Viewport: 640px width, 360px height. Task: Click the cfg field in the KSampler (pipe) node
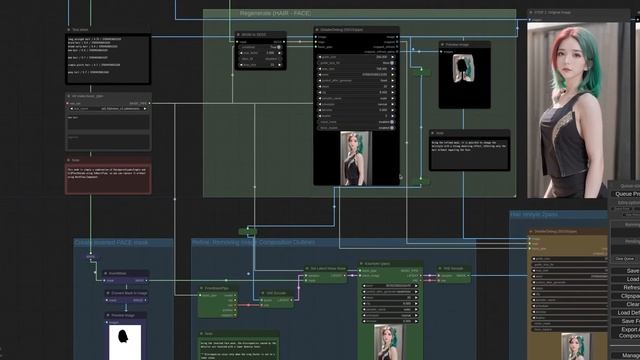click(x=390, y=304)
